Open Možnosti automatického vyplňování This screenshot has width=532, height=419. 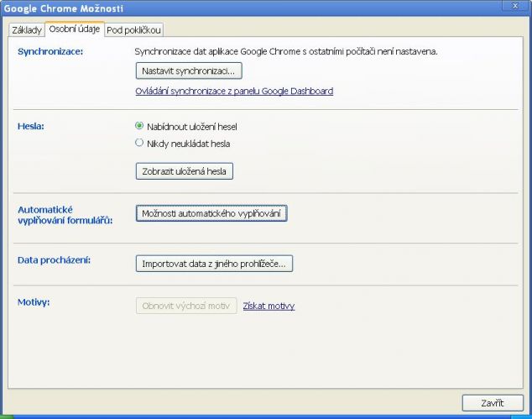click(211, 213)
